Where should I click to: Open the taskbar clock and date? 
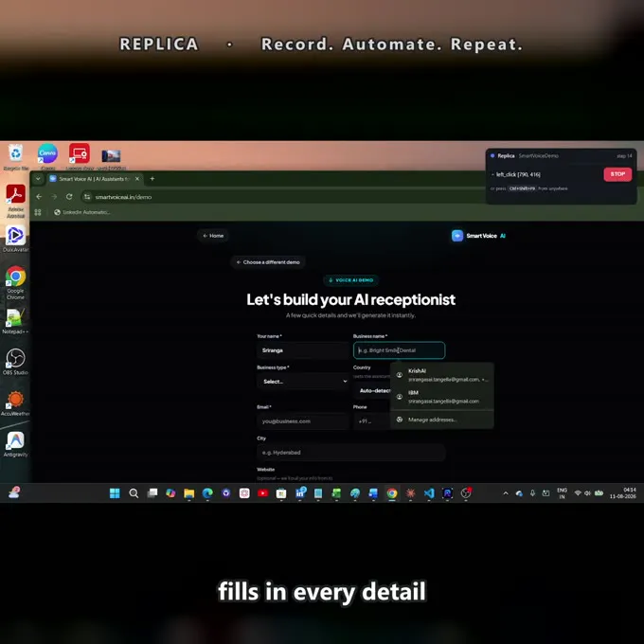point(623,493)
